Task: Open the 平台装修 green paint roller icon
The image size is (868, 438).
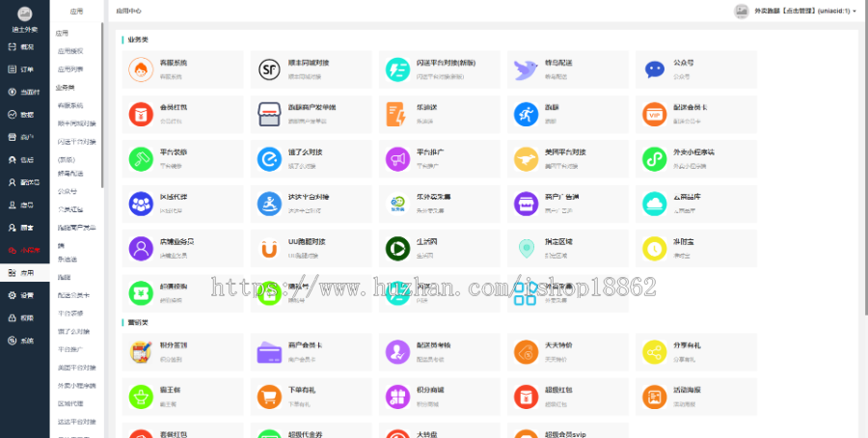Action: (x=141, y=159)
